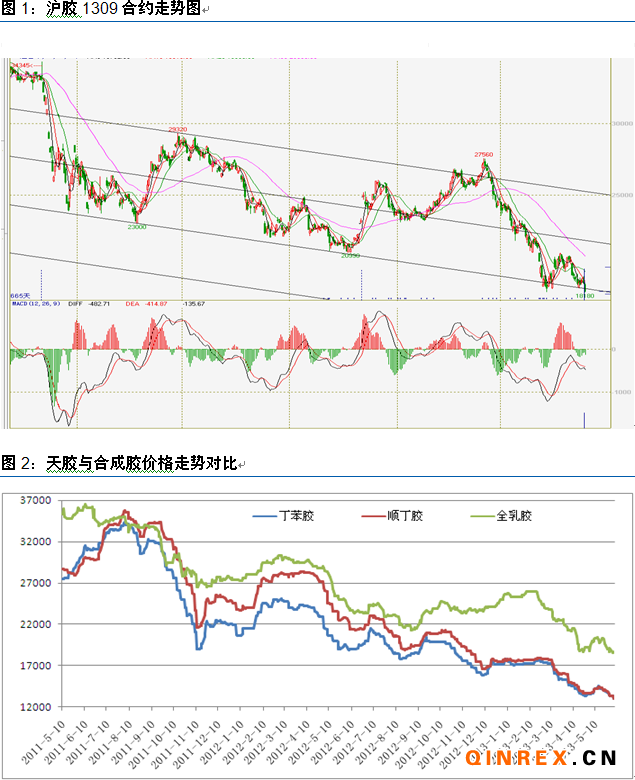This screenshot has height=780, width=635.
Task: Click the MACD(12,26,9) indicator label
Action: (x=32, y=303)
